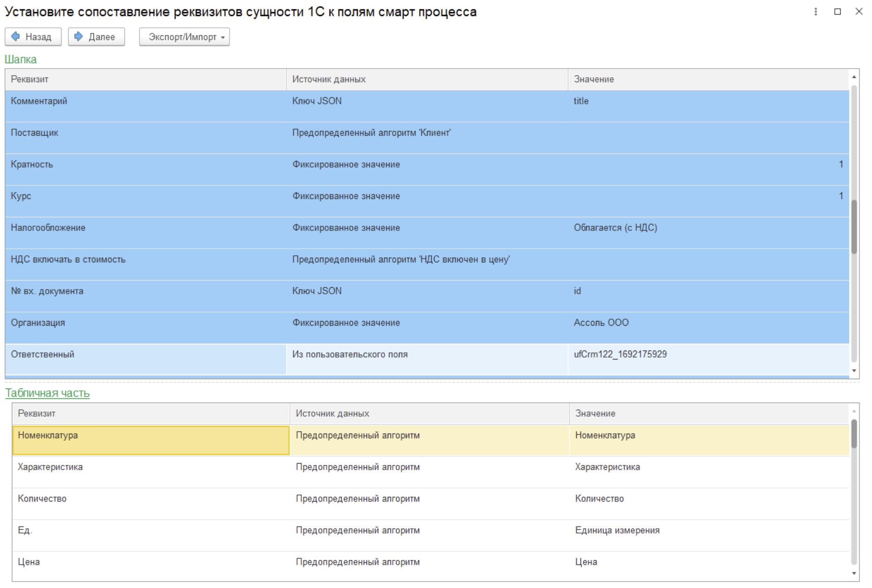Click Предопределенный алгоритм in Цена row
Screen dimensions: 872x588
pyautogui.click(x=429, y=566)
